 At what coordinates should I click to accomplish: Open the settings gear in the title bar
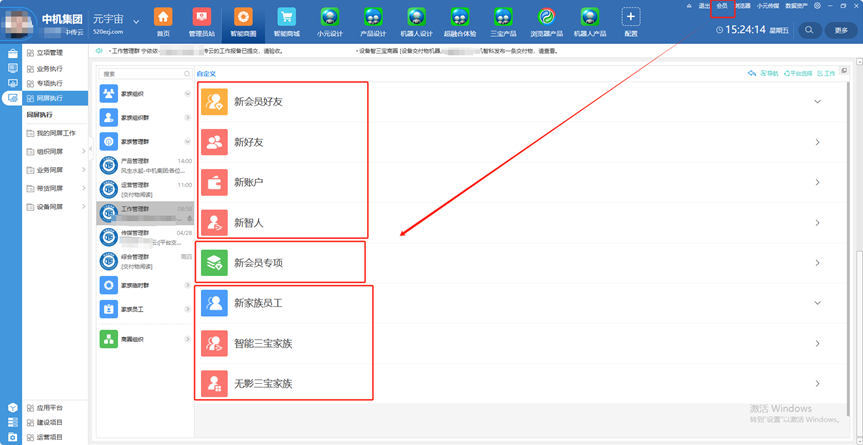click(x=817, y=6)
